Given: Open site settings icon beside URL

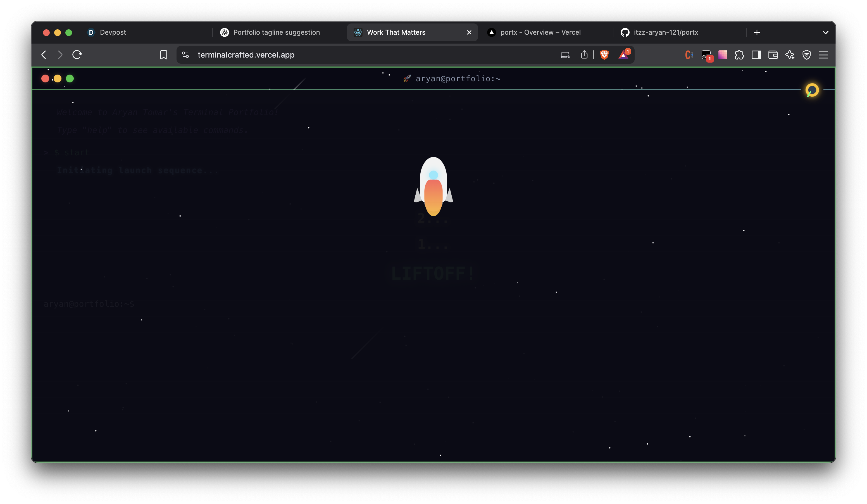Looking at the screenshot, I should pos(185,55).
